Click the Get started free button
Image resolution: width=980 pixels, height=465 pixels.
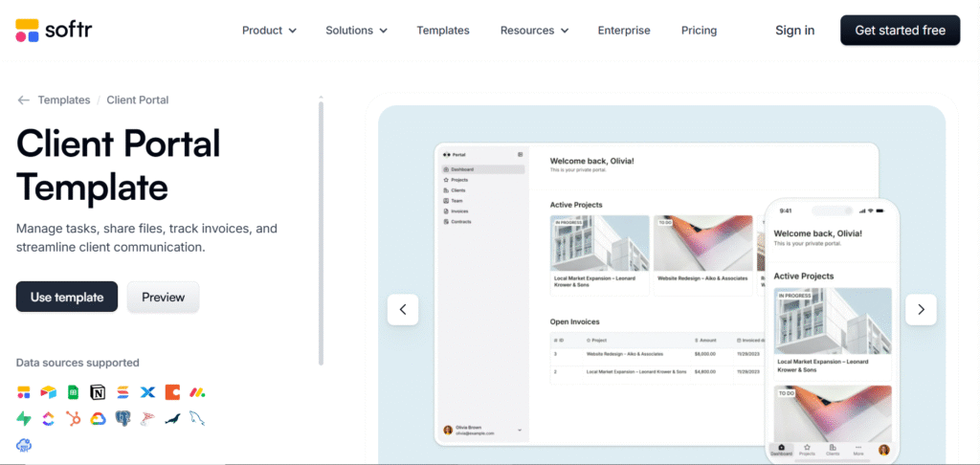click(x=900, y=31)
